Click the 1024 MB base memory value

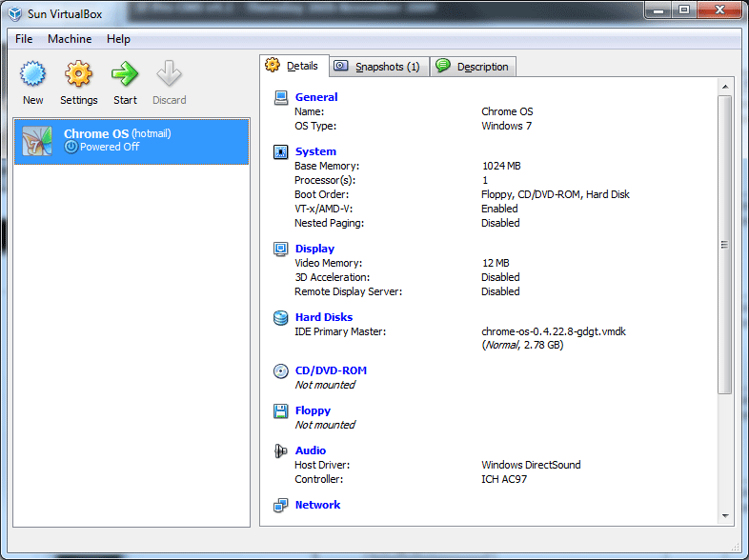tap(501, 166)
